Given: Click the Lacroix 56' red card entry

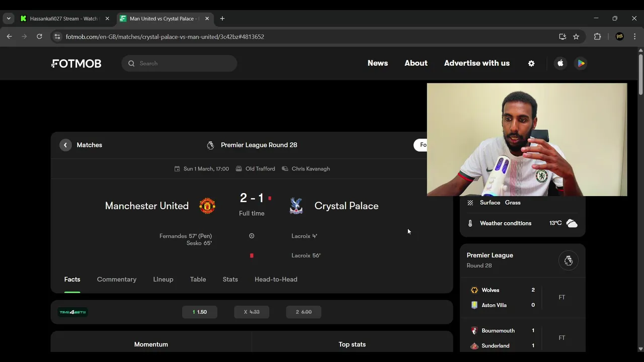Looking at the screenshot, I should click(x=306, y=255).
